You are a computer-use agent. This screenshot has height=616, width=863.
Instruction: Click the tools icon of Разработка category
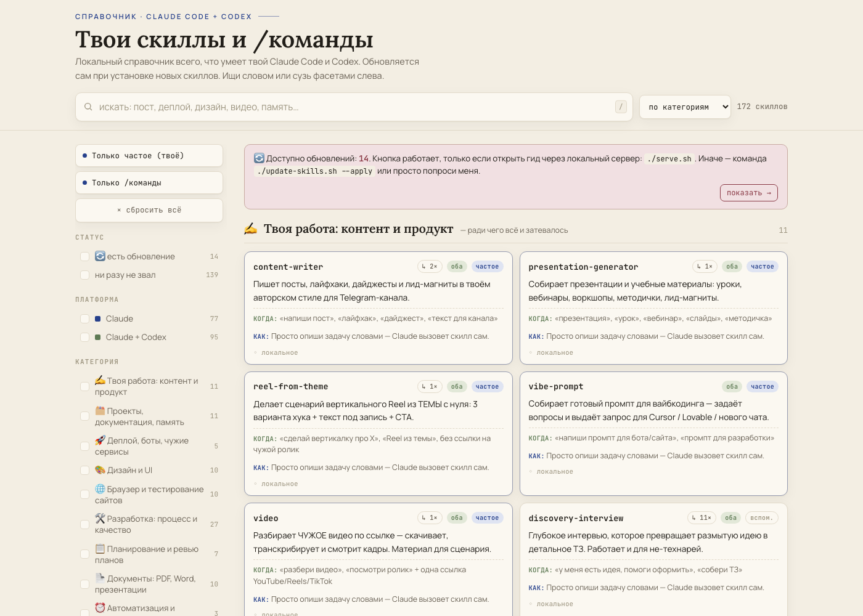click(x=100, y=518)
